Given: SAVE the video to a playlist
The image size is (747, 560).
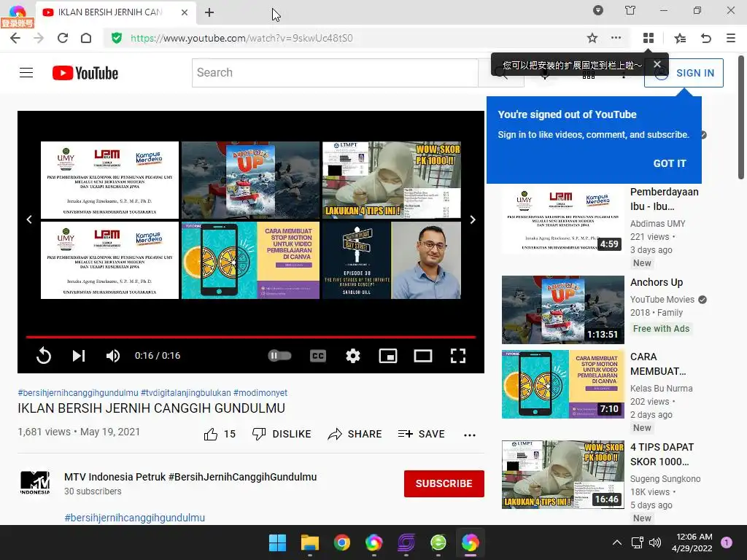Looking at the screenshot, I should click(421, 434).
